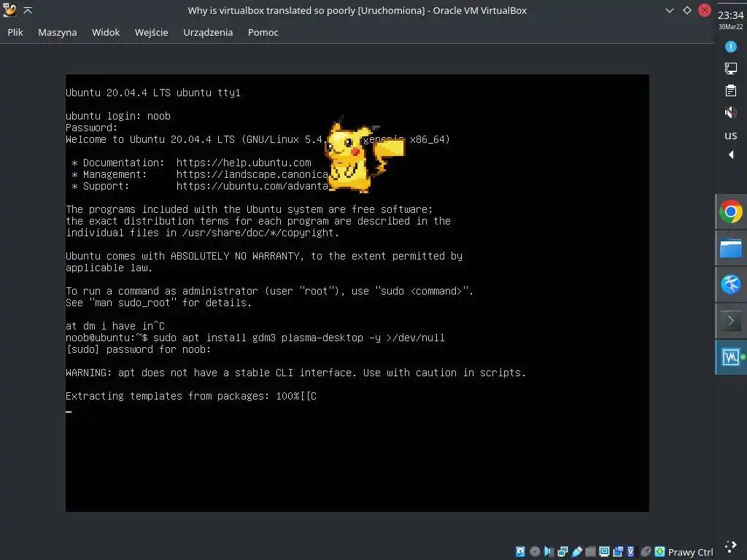Open the terminal icon in the panel
Screen dimensions: 747x560
(730, 321)
